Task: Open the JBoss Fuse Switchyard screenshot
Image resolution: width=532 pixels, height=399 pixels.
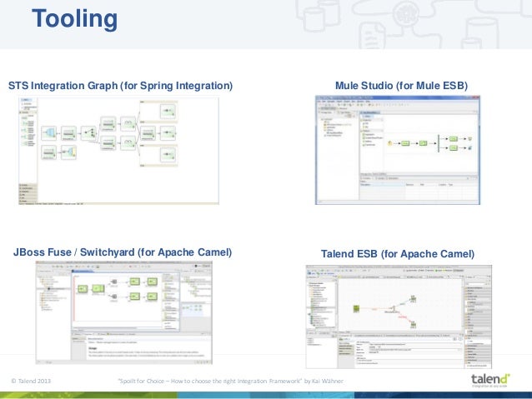Action: pos(124,312)
